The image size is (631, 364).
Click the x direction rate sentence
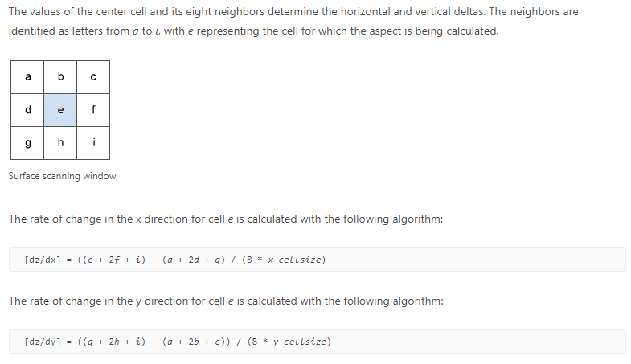226,219
